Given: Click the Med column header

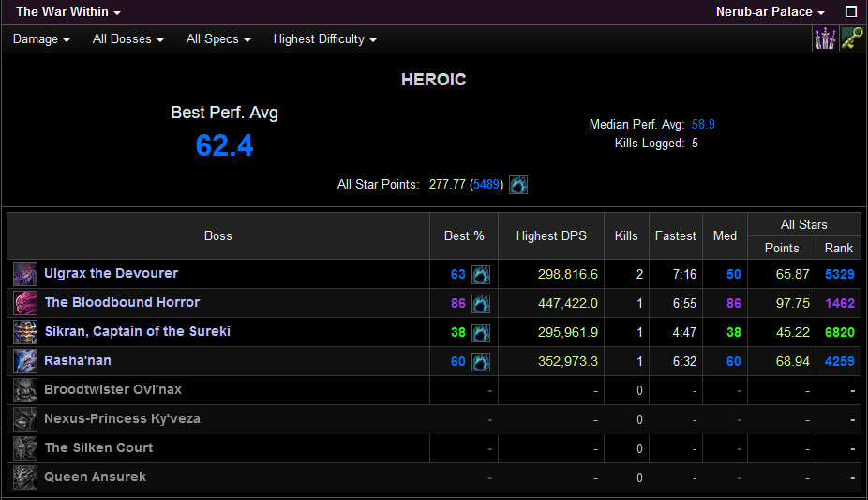Looking at the screenshot, I should click(x=725, y=235).
